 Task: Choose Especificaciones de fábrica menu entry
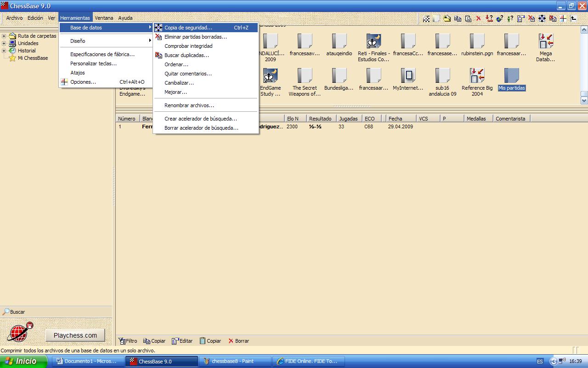(106, 54)
